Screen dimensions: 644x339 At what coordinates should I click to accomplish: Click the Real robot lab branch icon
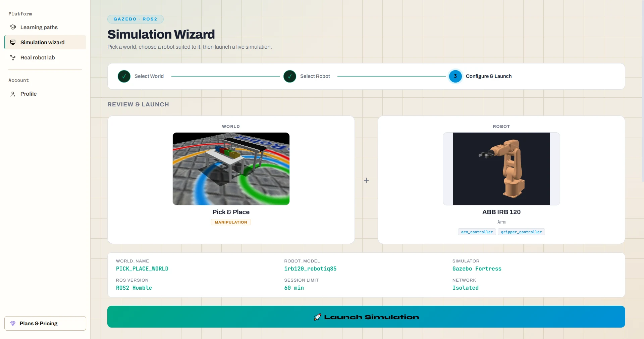pyautogui.click(x=13, y=57)
